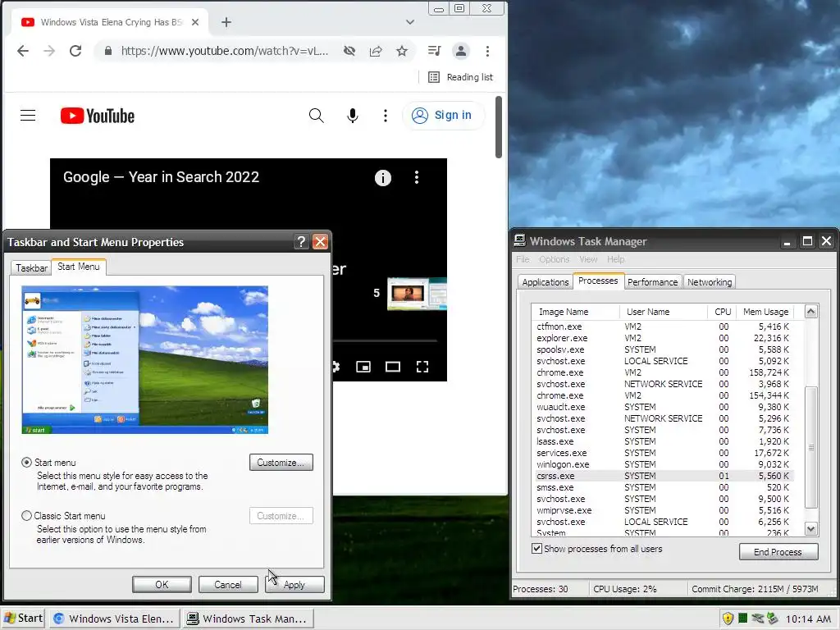Switch to Windows Task Manager taskbar button
This screenshot has width=840, height=630.
247,619
